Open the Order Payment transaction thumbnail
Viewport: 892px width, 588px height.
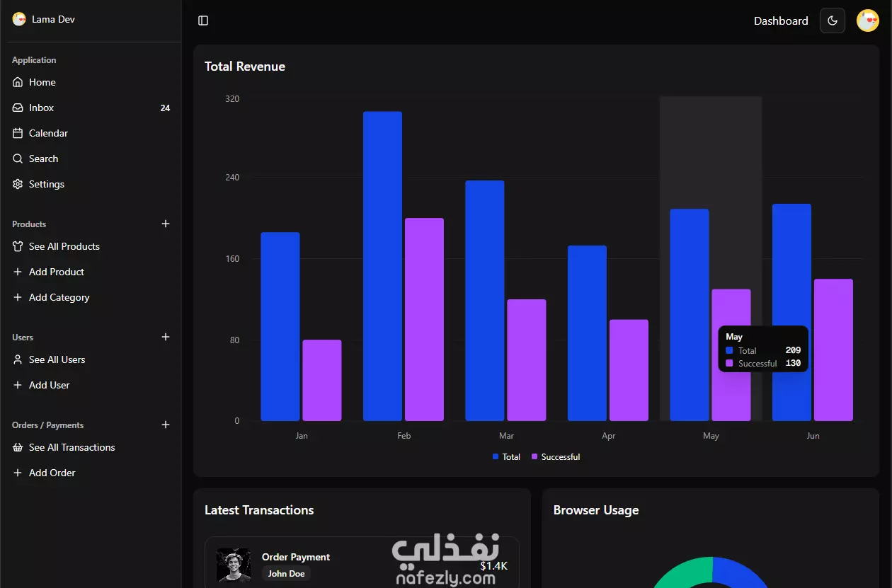coord(234,565)
